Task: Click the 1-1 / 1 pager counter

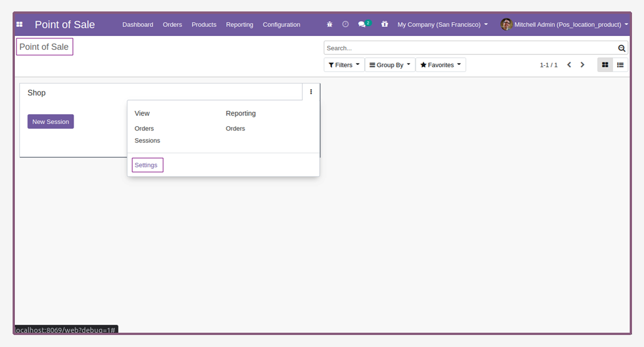Action: [x=548, y=65]
